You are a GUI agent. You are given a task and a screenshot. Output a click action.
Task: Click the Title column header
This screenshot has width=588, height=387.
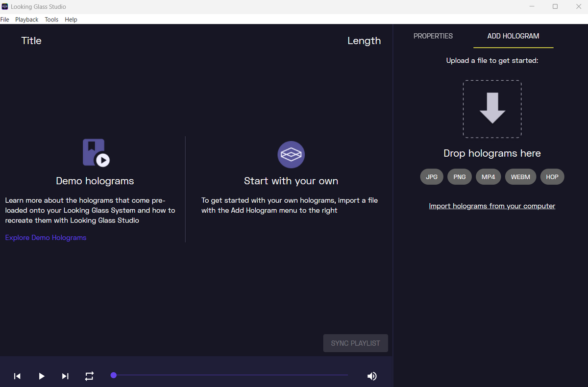[31, 41]
